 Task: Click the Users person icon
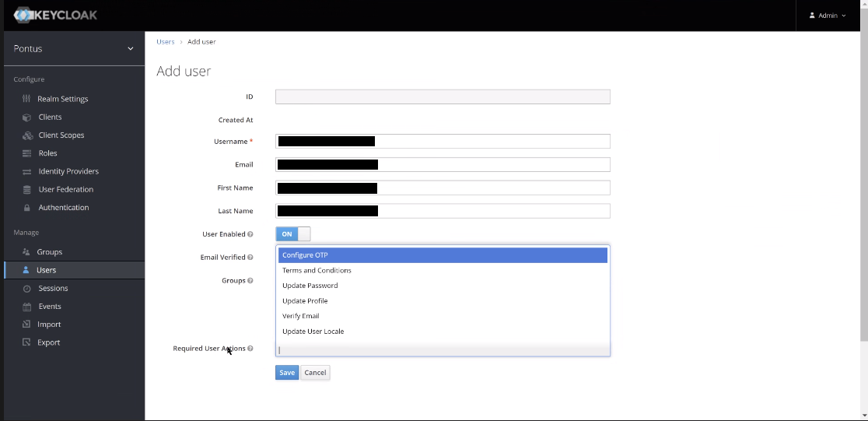[26, 270]
